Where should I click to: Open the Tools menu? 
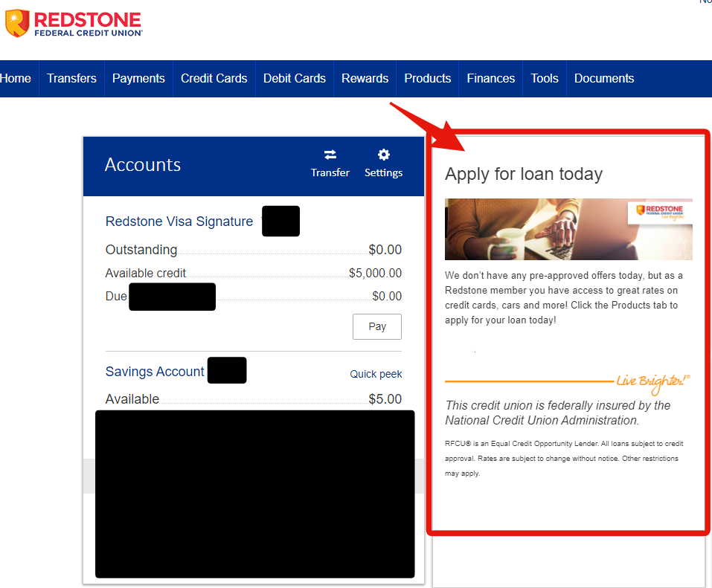[x=544, y=78]
